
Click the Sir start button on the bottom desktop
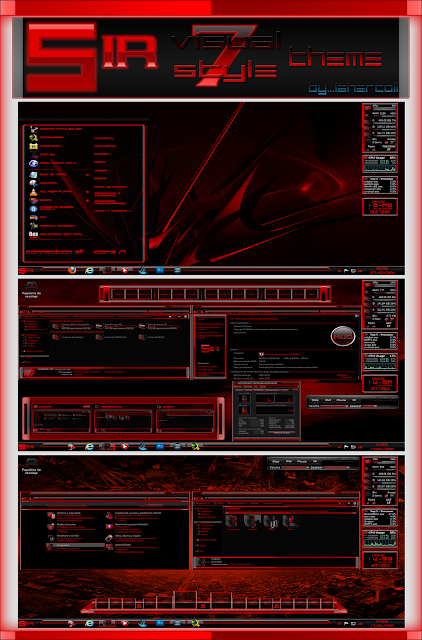point(26,624)
